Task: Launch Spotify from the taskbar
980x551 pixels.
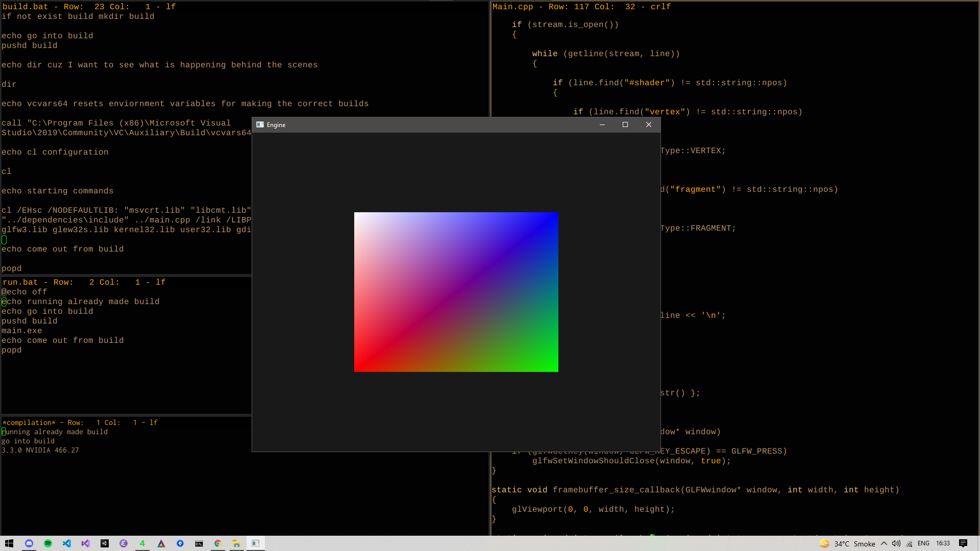Action: [47, 543]
